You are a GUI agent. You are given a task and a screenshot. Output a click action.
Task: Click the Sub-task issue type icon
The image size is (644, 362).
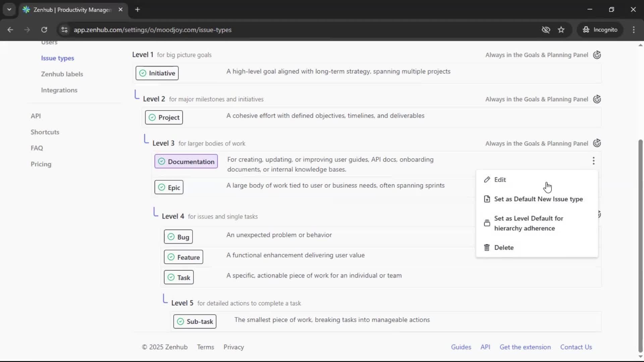(180, 321)
